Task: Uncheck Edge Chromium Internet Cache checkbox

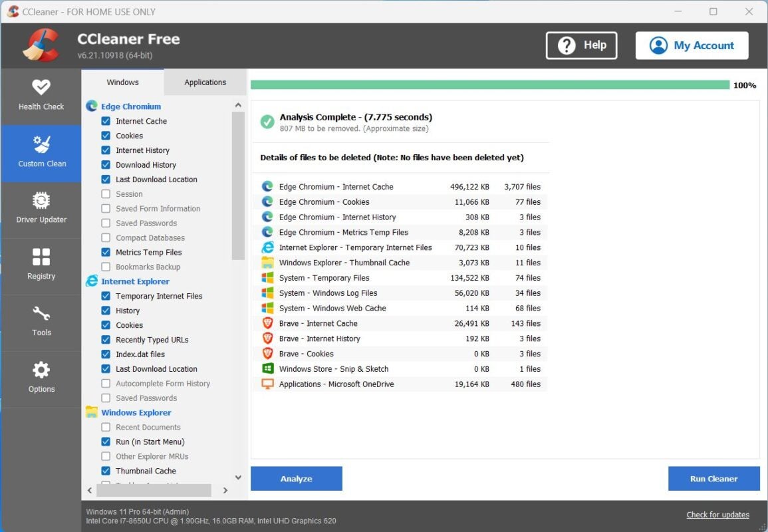Action: click(106, 121)
